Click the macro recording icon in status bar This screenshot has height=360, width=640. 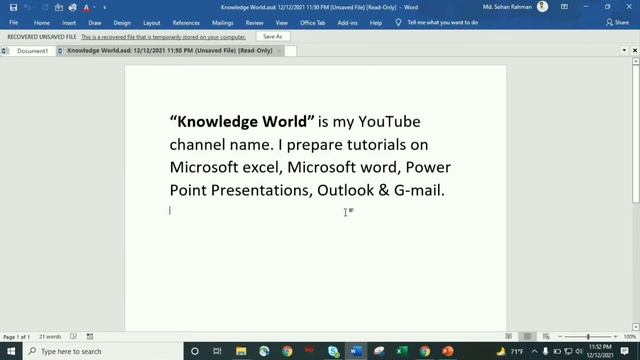pyautogui.click(x=90, y=336)
